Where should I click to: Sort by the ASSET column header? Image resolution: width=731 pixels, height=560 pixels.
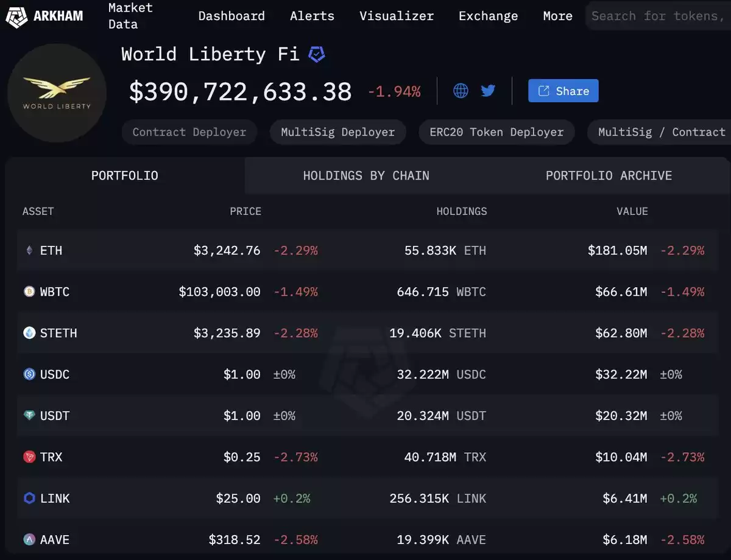tap(38, 211)
